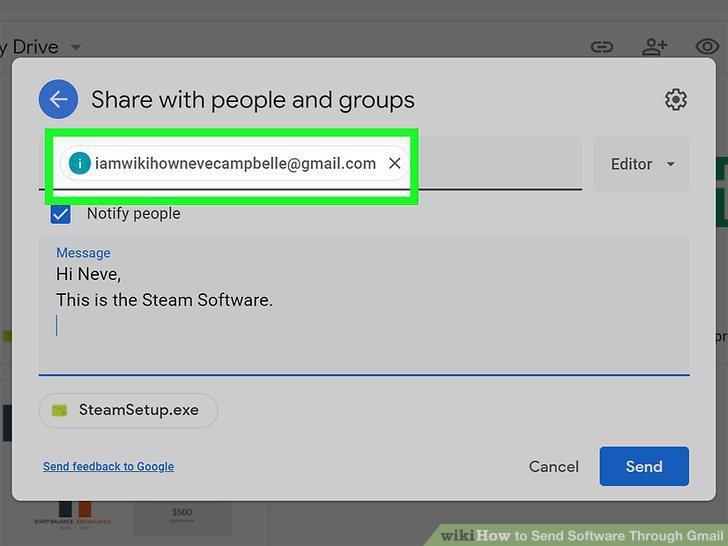
Task: Click the SteamSetup.exe file chip
Action: [x=129, y=410]
